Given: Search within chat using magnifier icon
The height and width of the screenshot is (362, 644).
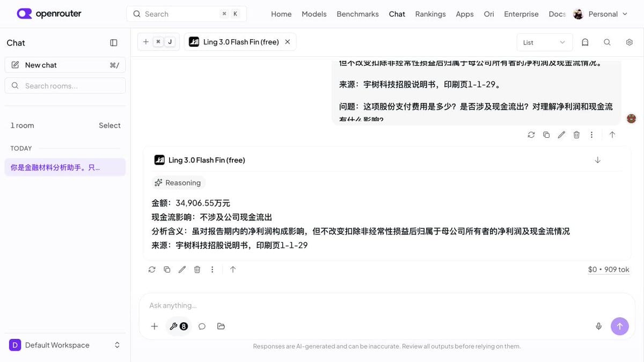Looking at the screenshot, I should (x=607, y=42).
